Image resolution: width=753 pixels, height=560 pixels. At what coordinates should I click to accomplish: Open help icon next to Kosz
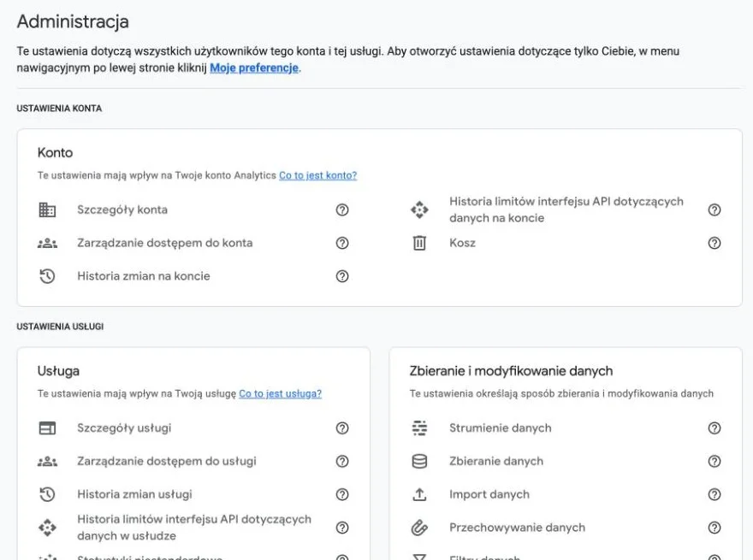[x=714, y=243]
